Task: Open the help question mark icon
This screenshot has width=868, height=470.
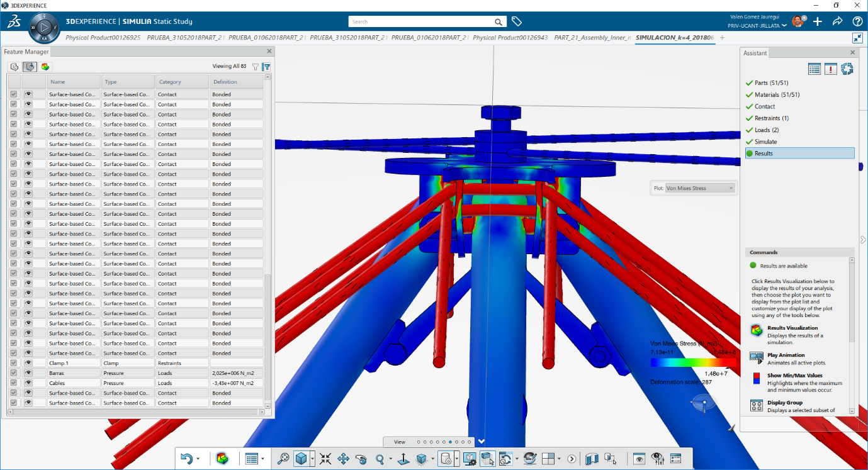Action: [857, 21]
